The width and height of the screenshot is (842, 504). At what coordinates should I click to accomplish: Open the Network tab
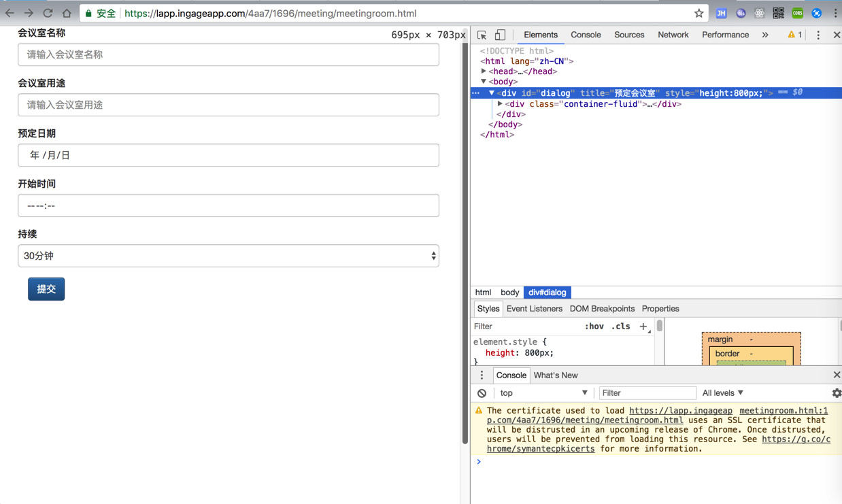pos(673,35)
